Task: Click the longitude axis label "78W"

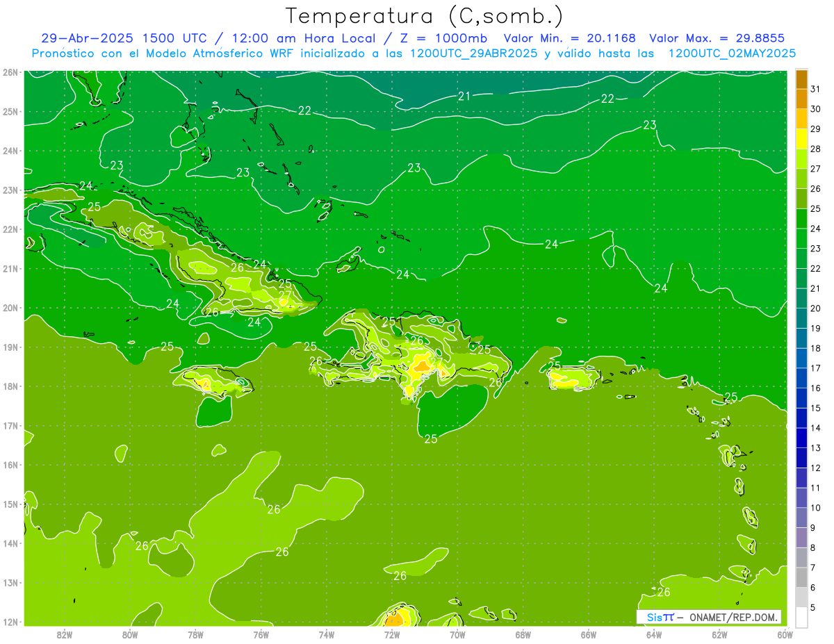Action: click(195, 634)
